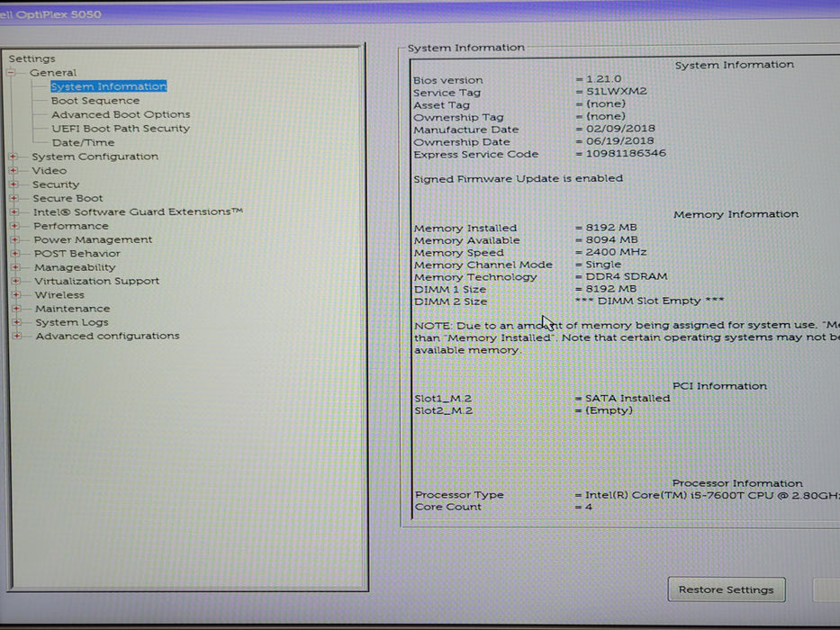Click the Memory Information heading
Viewport: 840px width, 630px height.
[x=736, y=214]
